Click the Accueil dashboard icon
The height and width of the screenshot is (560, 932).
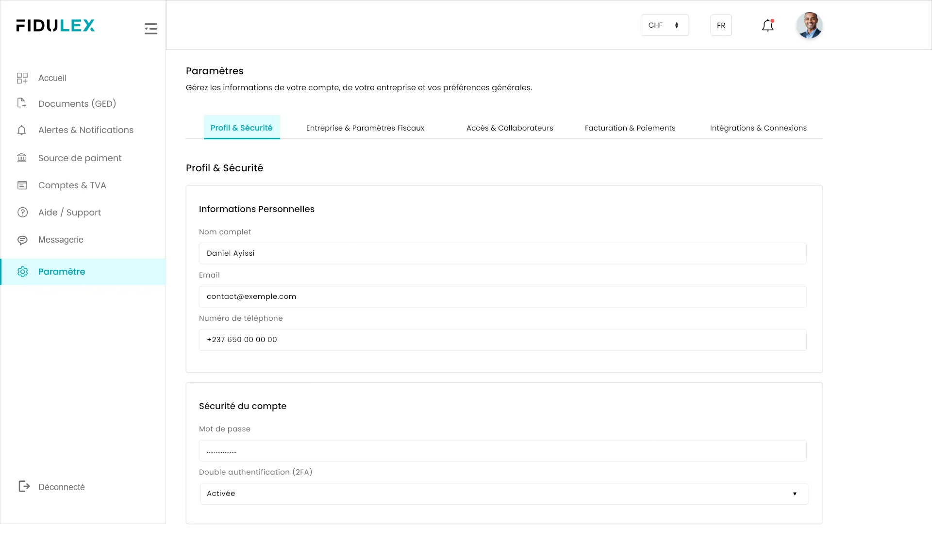click(x=22, y=78)
